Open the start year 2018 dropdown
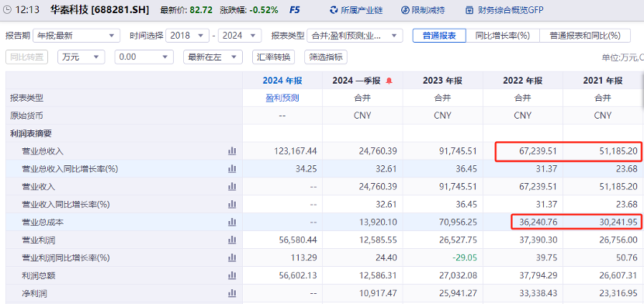 pos(187,36)
